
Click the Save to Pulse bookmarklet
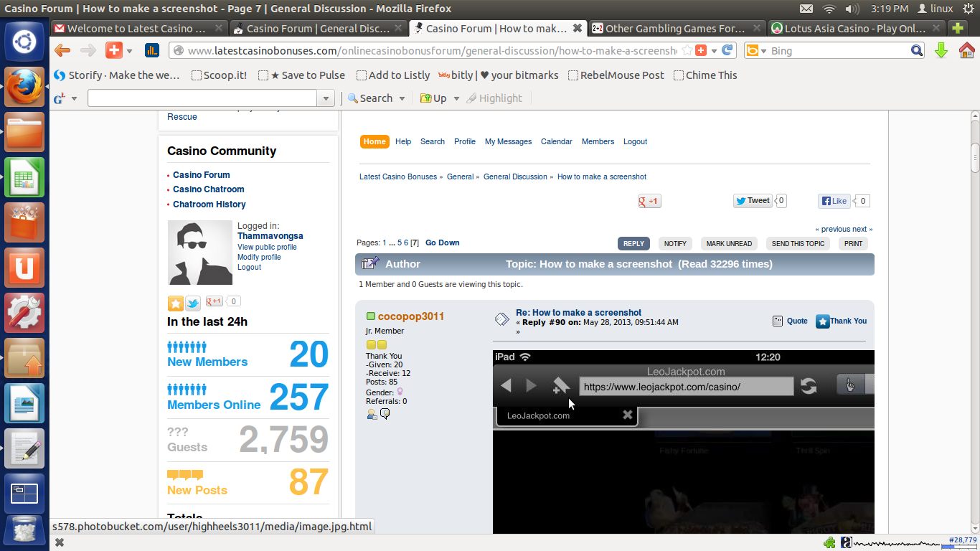(301, 75)
